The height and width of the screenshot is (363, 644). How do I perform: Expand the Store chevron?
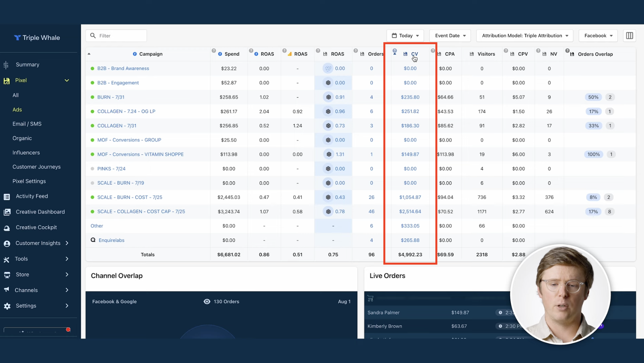[x=67, y=274]
